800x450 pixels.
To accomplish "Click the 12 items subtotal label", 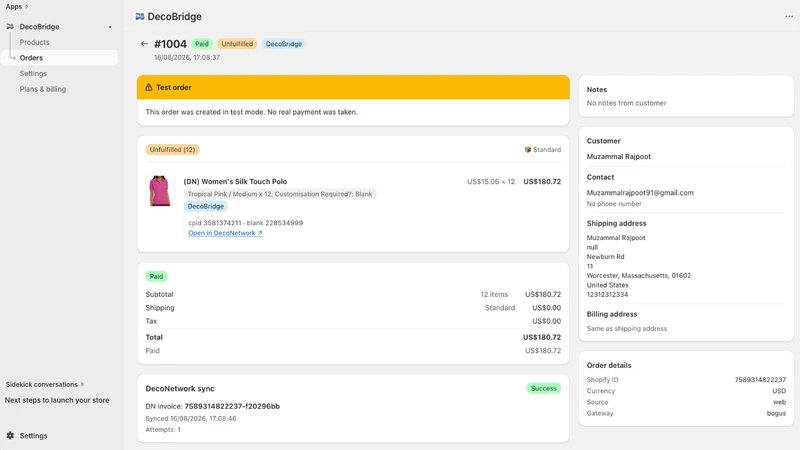I will 494,294.
